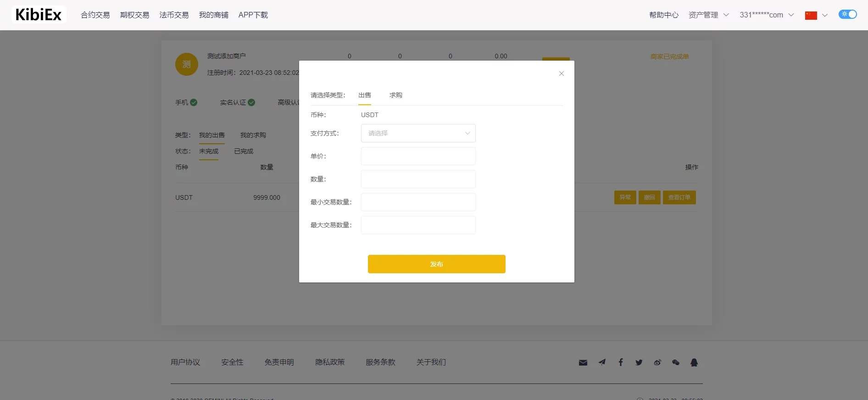
Task: Expand the language chevron beside the flag
Action: [825, 15]
